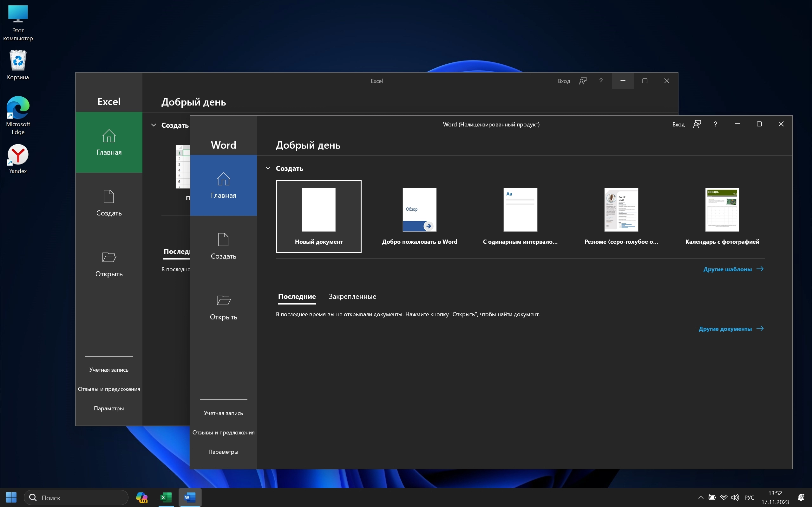Show hidden tray icons chevron
The image size is (812, 507).
click(x=701, y=497)
